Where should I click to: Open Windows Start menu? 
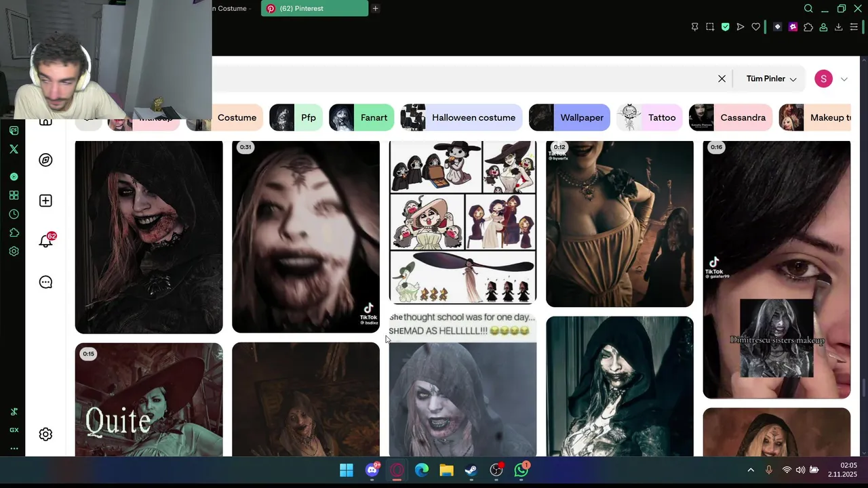click(346, 470)
